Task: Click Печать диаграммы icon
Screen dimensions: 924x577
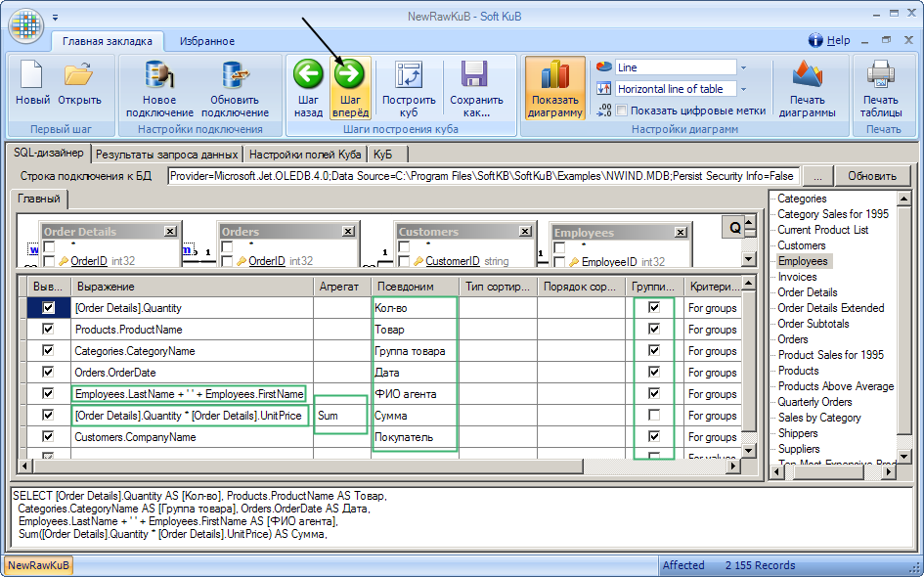Action: pyautogui.click(x=807, y=75)
